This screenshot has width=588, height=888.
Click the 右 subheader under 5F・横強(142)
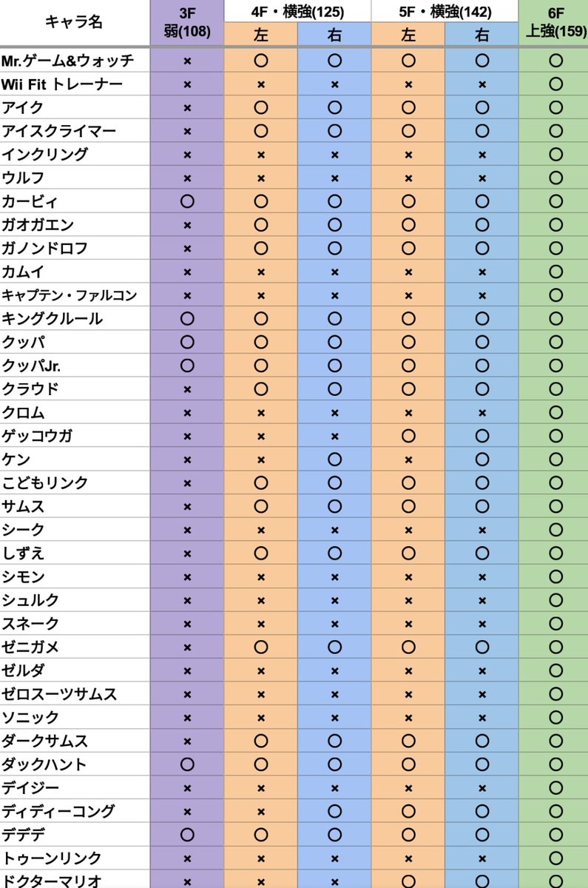(481, 35)
